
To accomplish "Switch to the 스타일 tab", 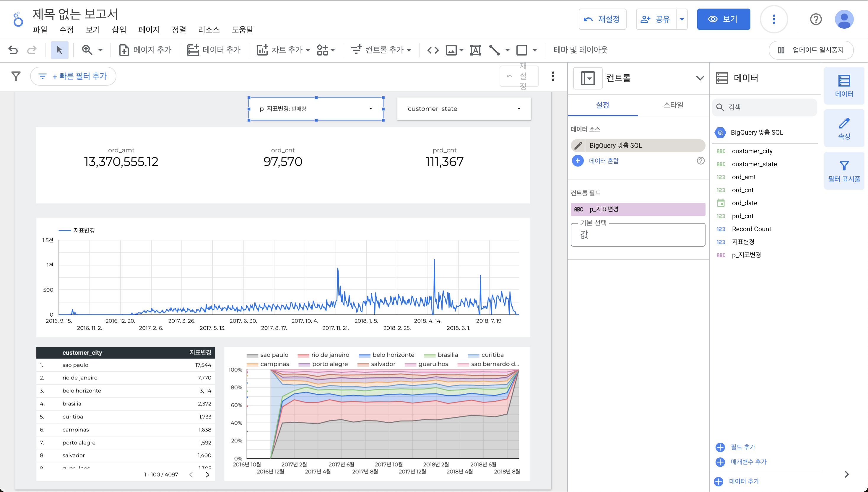I will [x=673, y=105].
